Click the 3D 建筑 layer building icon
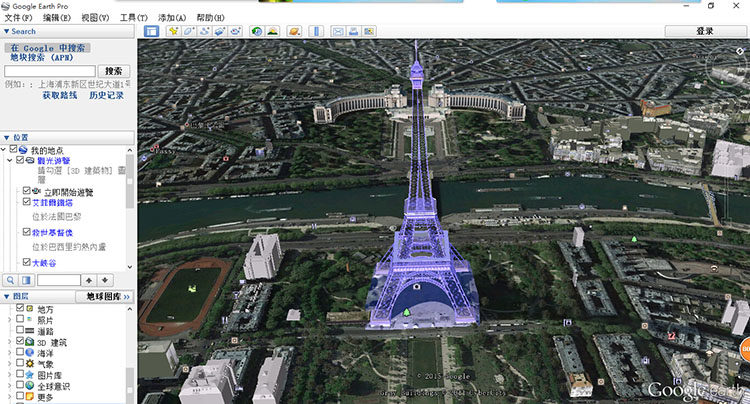 [30, 342]
